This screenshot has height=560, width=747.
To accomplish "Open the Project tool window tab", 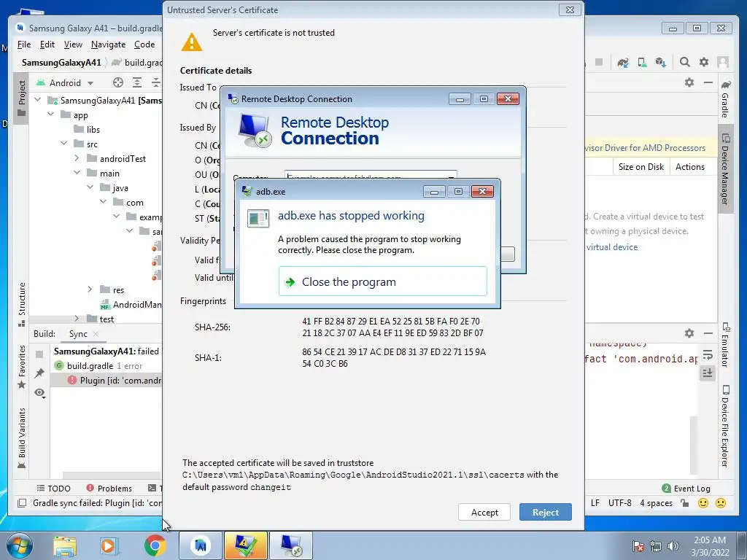I will [x=21, y=98].
